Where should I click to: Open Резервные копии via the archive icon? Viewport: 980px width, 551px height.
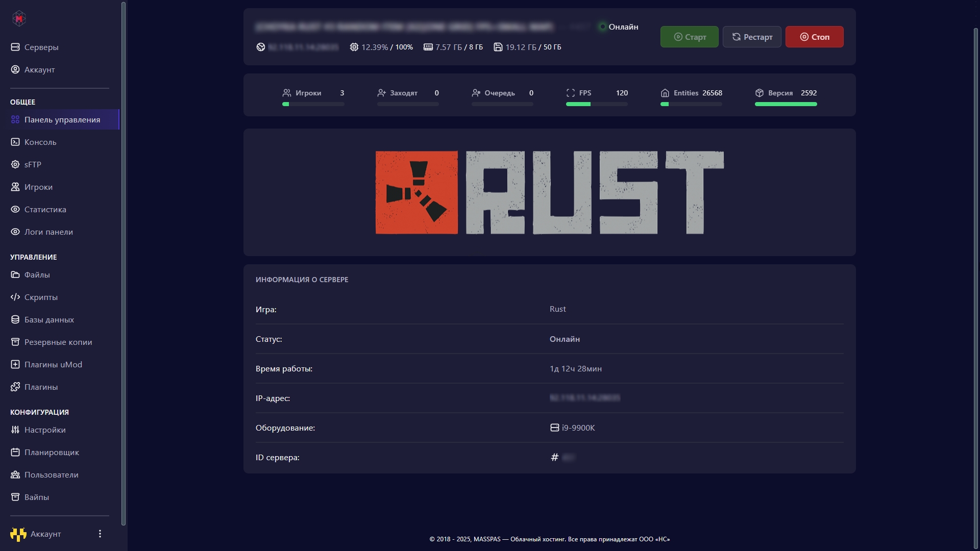[15, 342]
